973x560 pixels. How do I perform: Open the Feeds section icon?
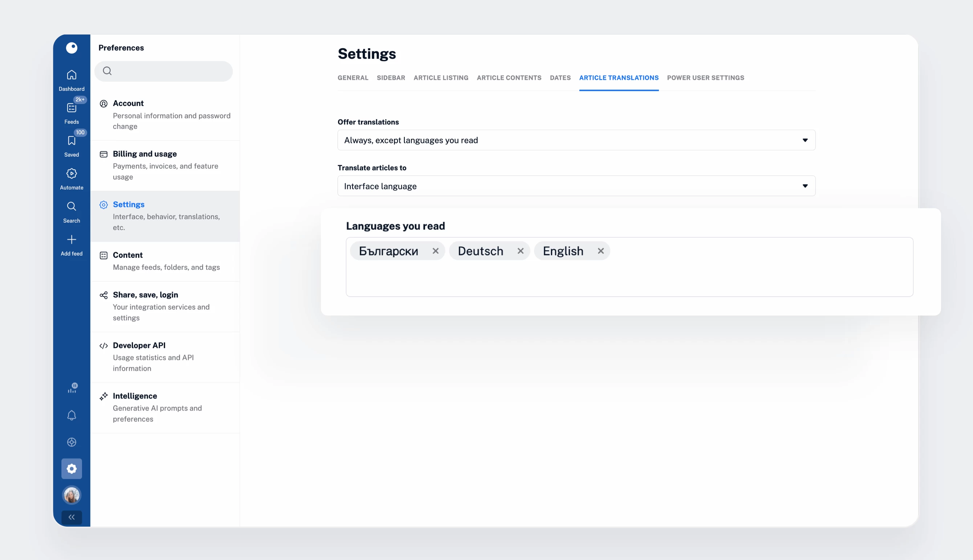[72, 108]
